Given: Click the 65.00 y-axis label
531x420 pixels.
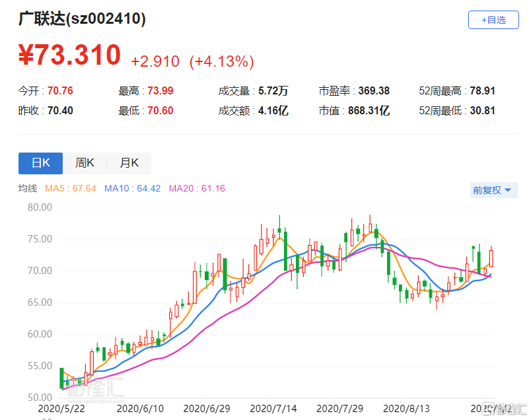Looking at the screenshot, I should click(40, 302).
